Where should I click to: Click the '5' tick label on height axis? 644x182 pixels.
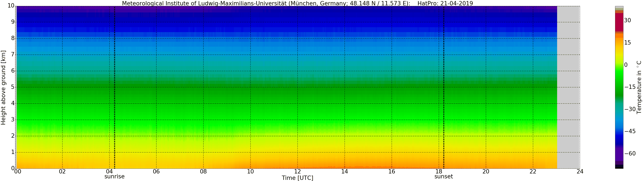[13, 87]
